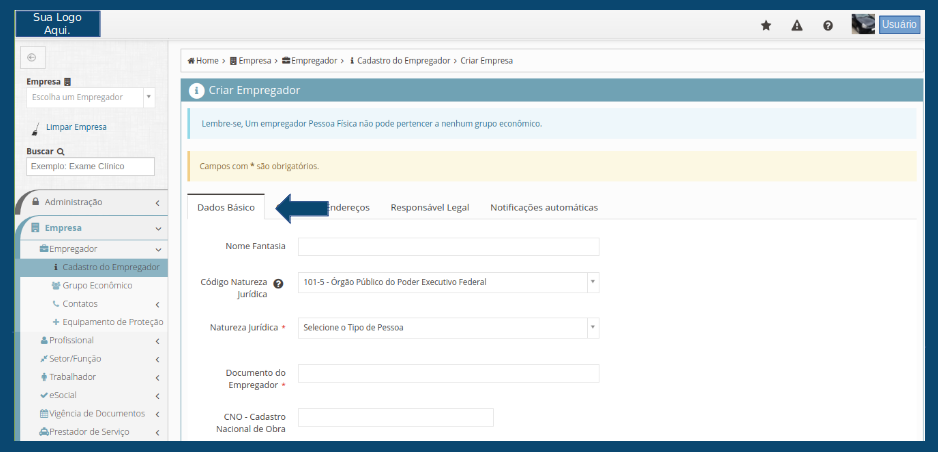Expand Setor/Função menu

pos(94,359)
